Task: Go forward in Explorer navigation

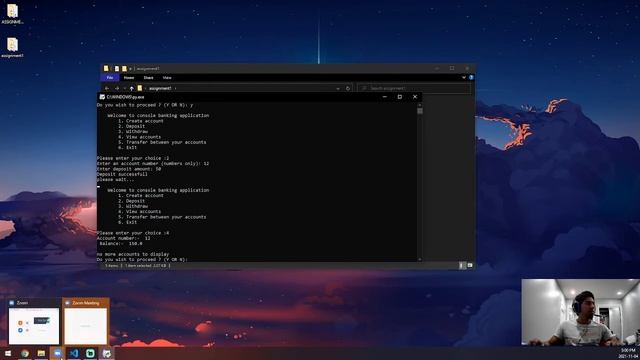Action: [117, 88]
